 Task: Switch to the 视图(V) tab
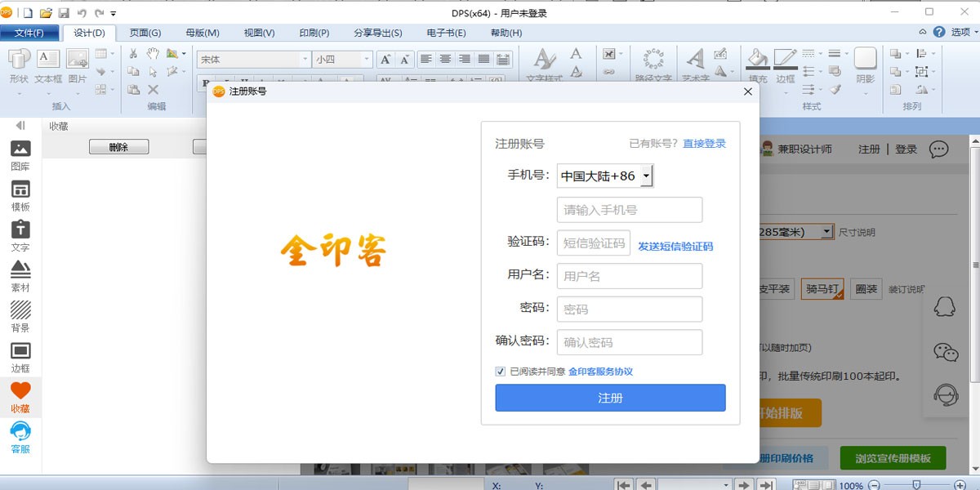260,33
